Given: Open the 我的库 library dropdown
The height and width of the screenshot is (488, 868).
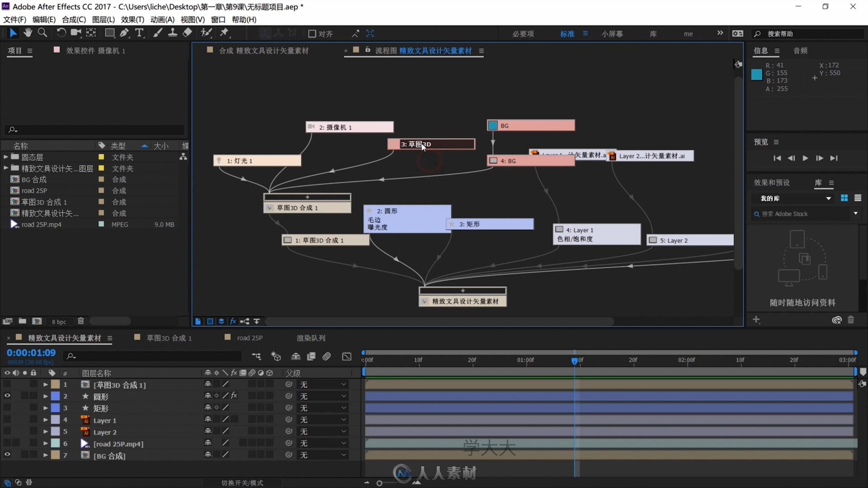Looking at the screenshot, I should (x=795, y=198).
